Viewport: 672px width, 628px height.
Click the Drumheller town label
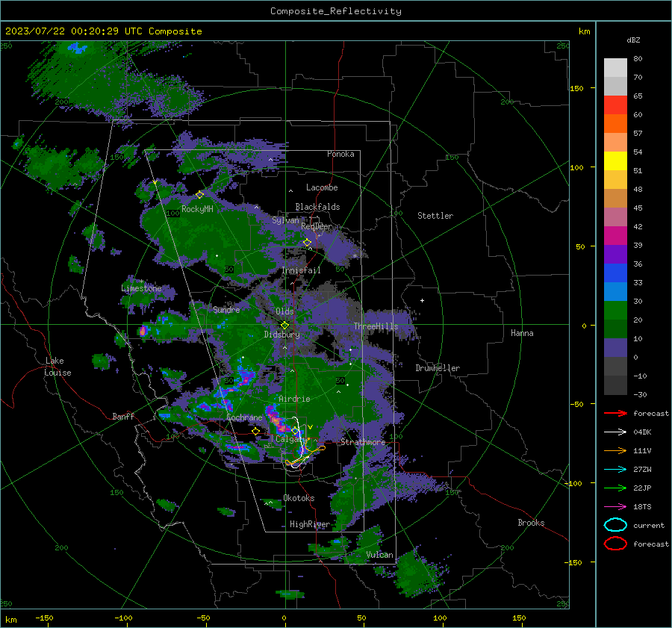click(x=438, y=368)
